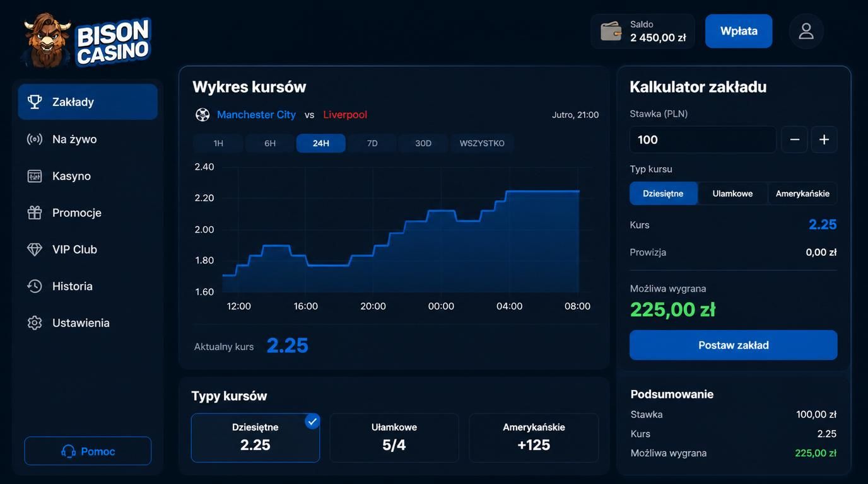Decrease the stake with the minus button

click(x=795, y=139)
